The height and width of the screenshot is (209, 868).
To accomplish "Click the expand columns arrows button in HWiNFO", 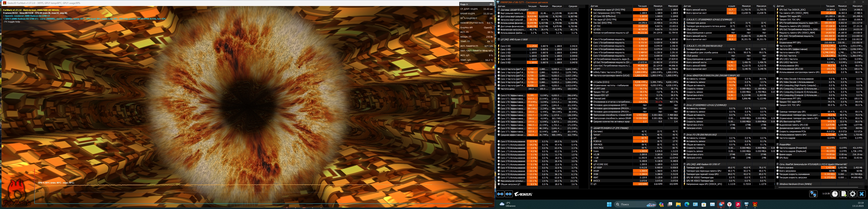I will pos(500,194).
